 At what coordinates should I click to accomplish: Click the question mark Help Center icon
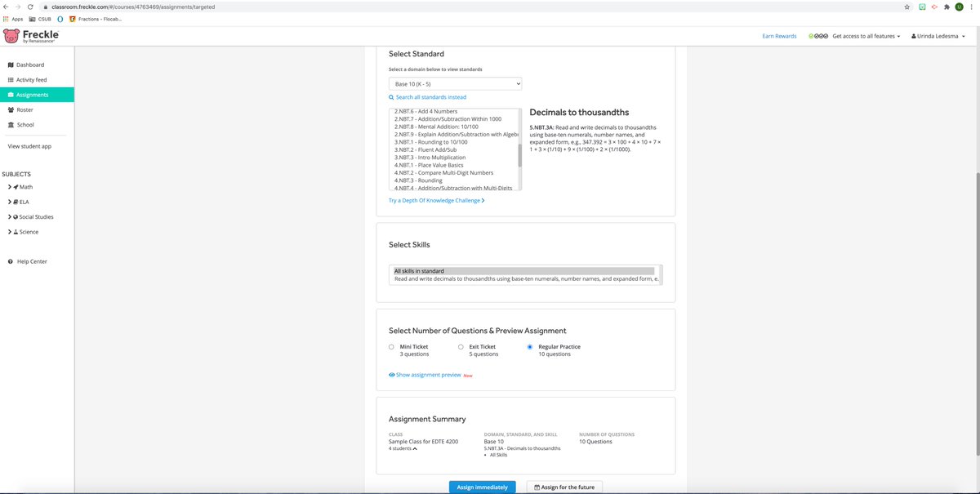[x=10, y=261]
